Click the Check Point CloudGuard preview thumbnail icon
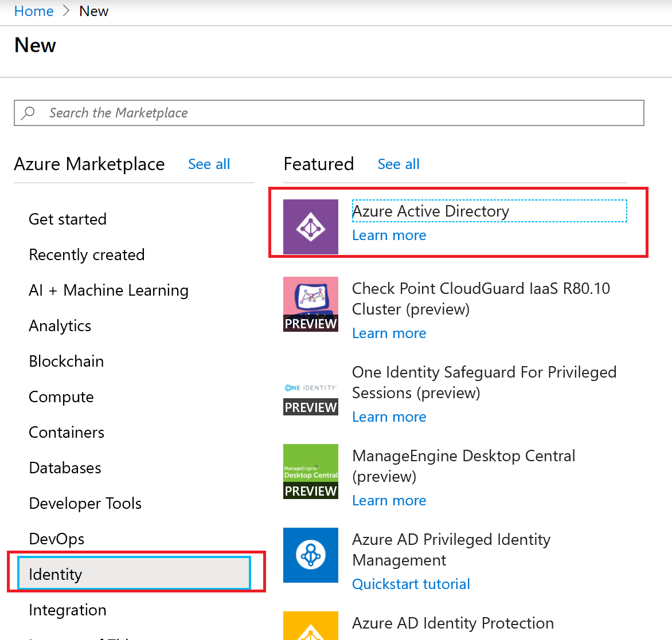This screenshot has height=640, width=672. coord(310,304)
